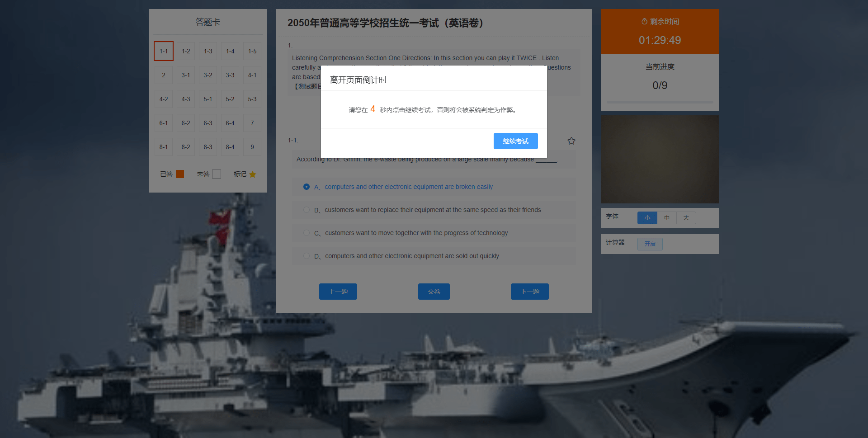Viewport: 868px width, 438px height.
Task: Click the remaining time 01:29:49
Action: click(660, 40)
